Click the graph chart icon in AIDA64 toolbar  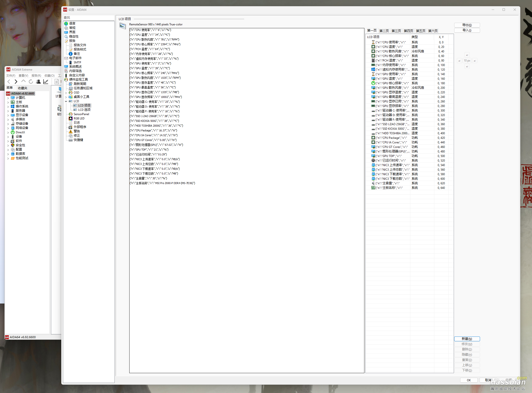click(x=46, y=82)
